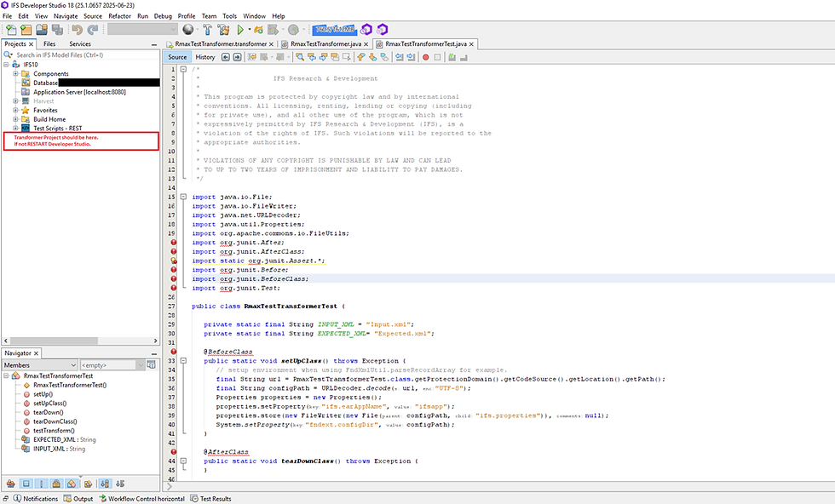Image resolution: width=835 pixels, height=504 pixels.
Task: Open the Run button dropdown arrow
Action: click(x=249, y=30)
